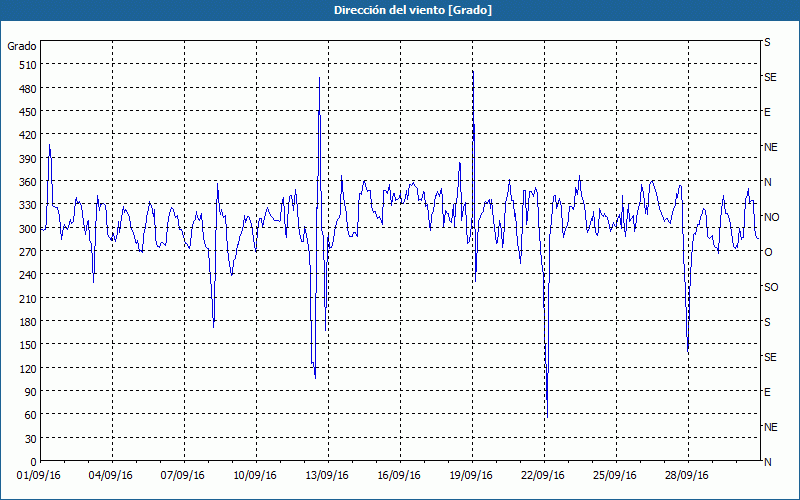Click the 'NO' compass direction label
This screenshot has height=500, width=800.
tap(772, 217)
